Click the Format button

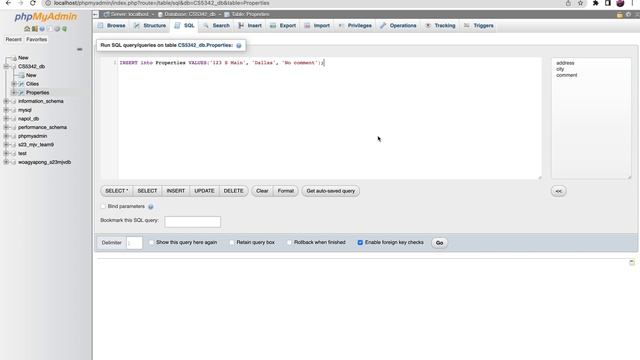[x=286, y=191]
